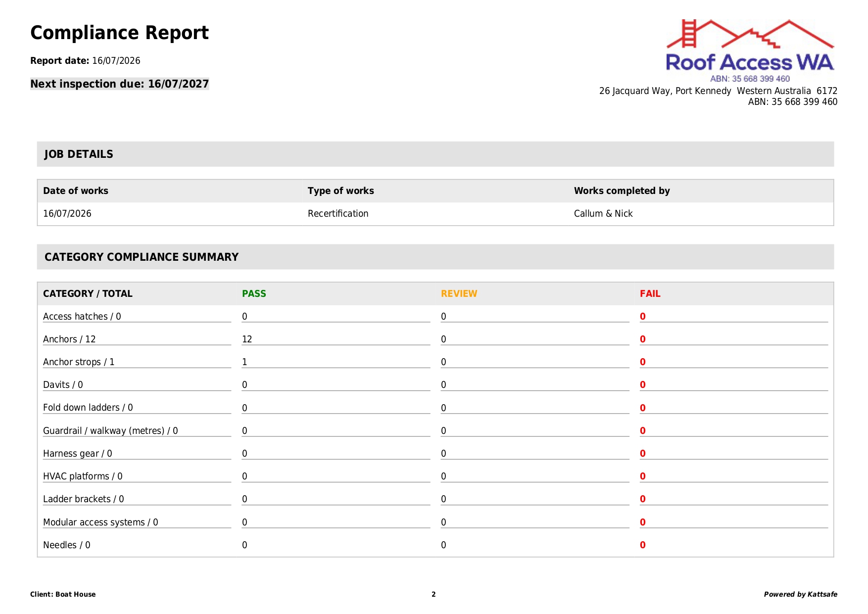Image resolution: width=868 pixels, height=614 pixels.
Task: Click the Client: Boat House footer
Action: click(x=63, y=594)
